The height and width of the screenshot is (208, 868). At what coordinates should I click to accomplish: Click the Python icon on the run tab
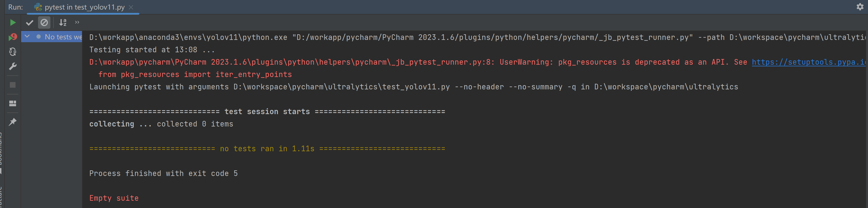point(38,7)
